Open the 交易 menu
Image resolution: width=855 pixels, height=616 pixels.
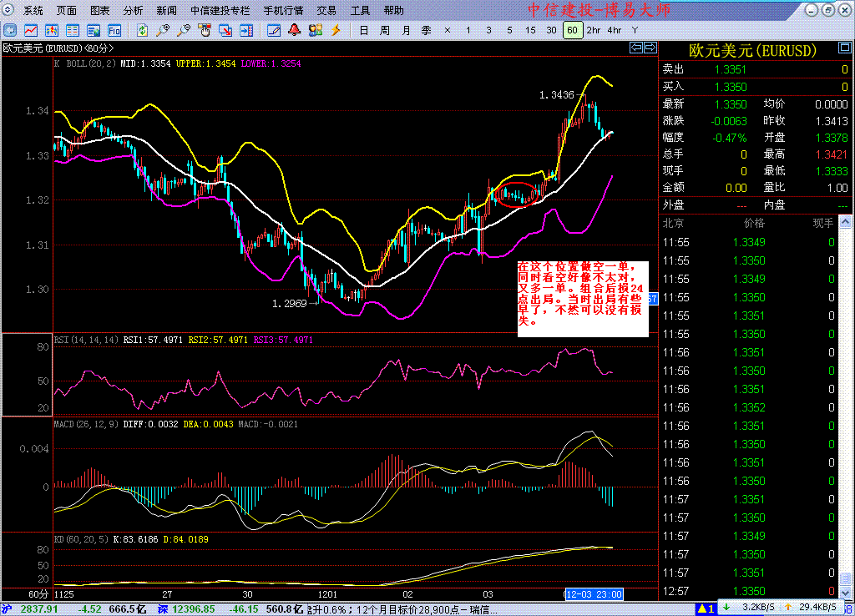(326, 10)
